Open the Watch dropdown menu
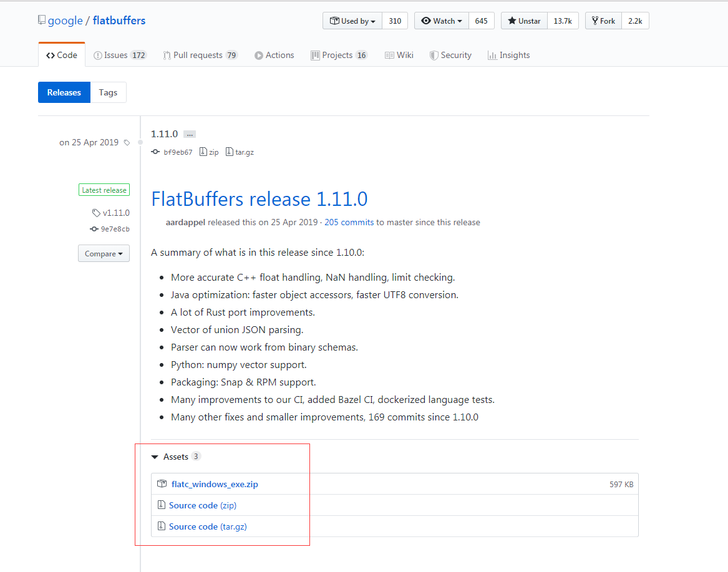 click(442, 21)
